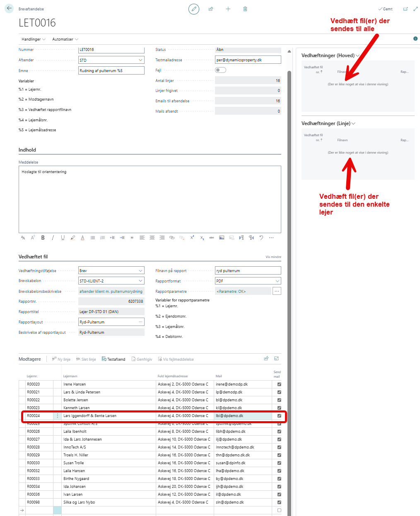The width and height of the screenshot is (420, 516).
Task: Open the Handlinger menu
Action: point(33,39)
